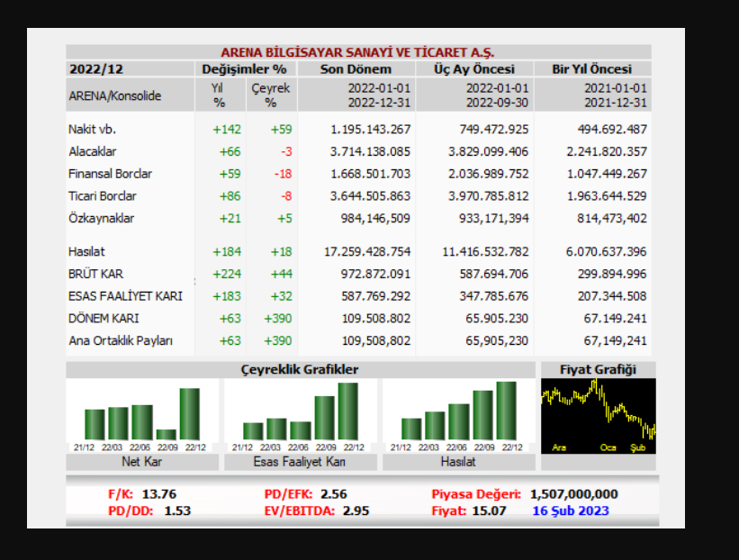Select the Alacaklar row label

point(93,151)
